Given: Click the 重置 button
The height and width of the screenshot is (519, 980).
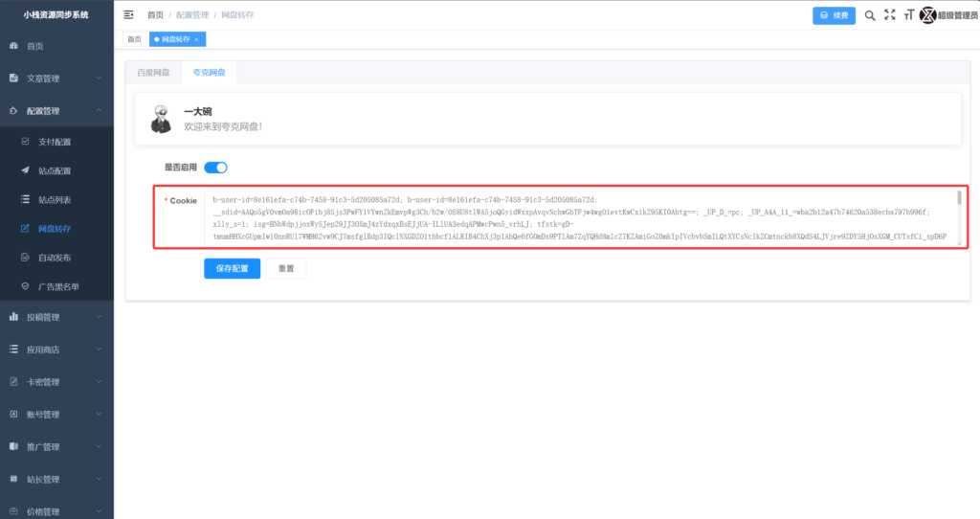Looking at the screenshot, I should (x=286, y=268).
